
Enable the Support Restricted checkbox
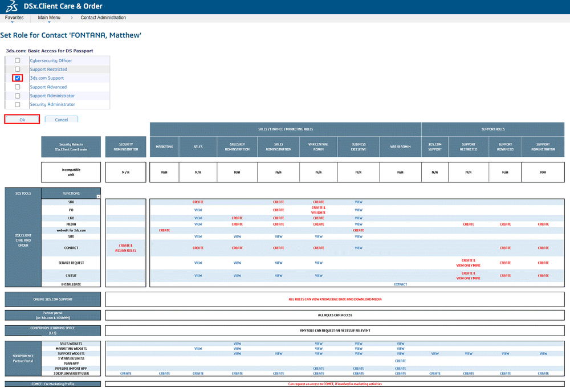tap(18, 69)
